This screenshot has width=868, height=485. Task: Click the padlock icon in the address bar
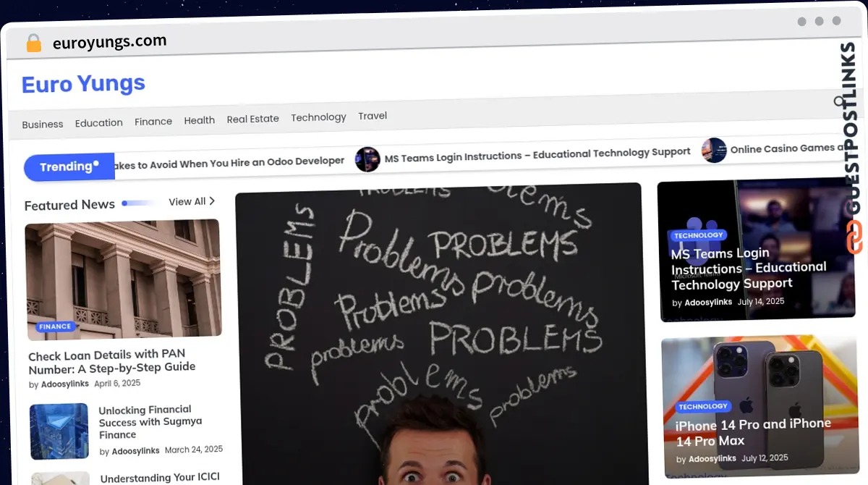(33, 43)
